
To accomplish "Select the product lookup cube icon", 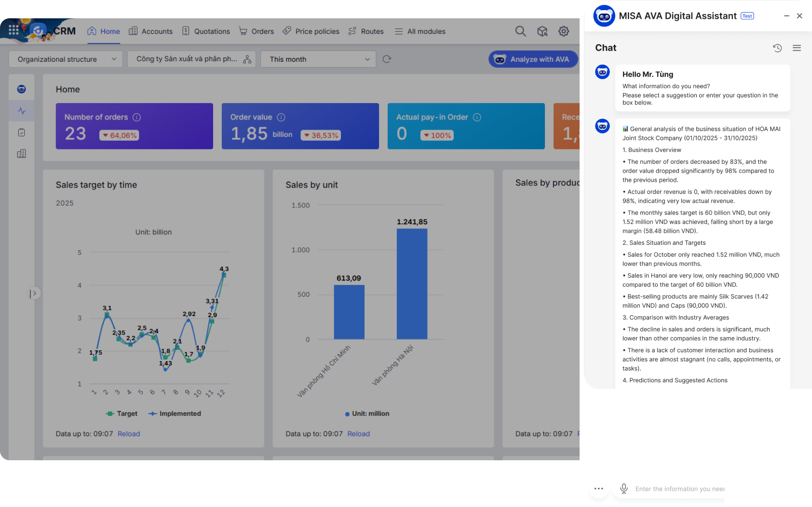I will point(542,31).
